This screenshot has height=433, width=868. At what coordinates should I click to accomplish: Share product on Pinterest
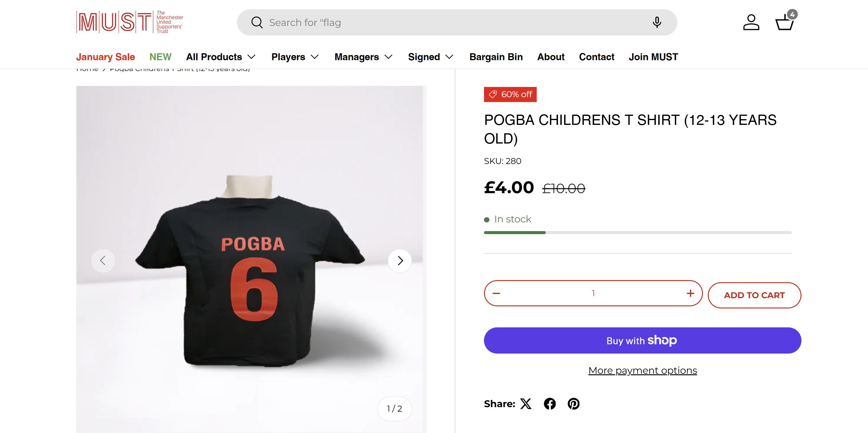pyautogui.click(x=573, y=404)
